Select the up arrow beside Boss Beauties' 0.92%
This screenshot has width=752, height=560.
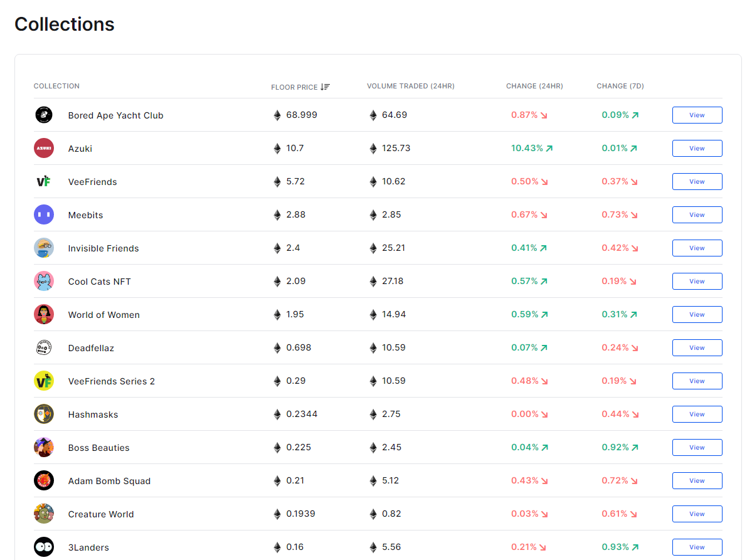(635, 448)
